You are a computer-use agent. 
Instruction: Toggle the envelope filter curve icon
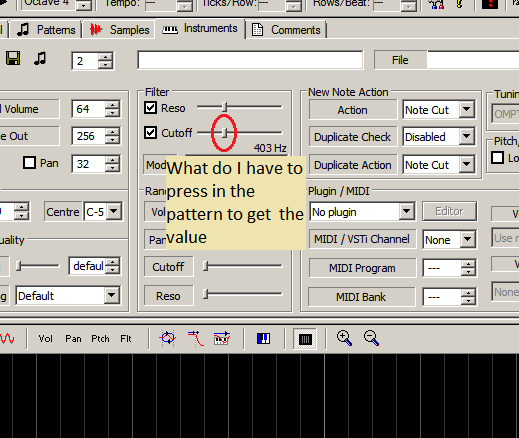(x=196, y=338)
